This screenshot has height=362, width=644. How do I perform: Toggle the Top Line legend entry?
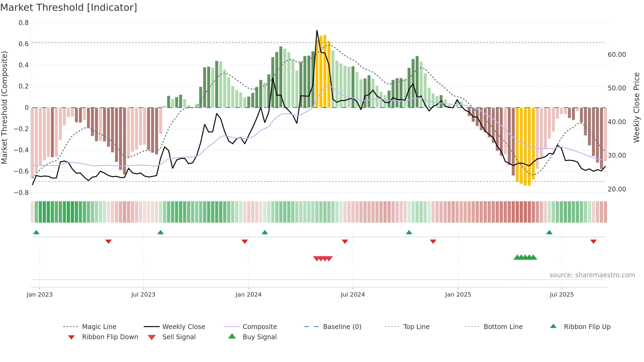[x=407, y=327]
